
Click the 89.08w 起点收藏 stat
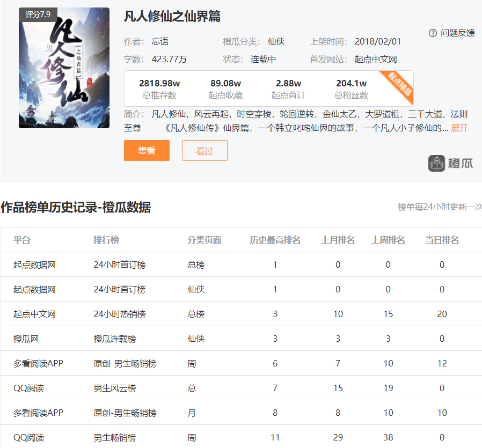tap(225, 89)
